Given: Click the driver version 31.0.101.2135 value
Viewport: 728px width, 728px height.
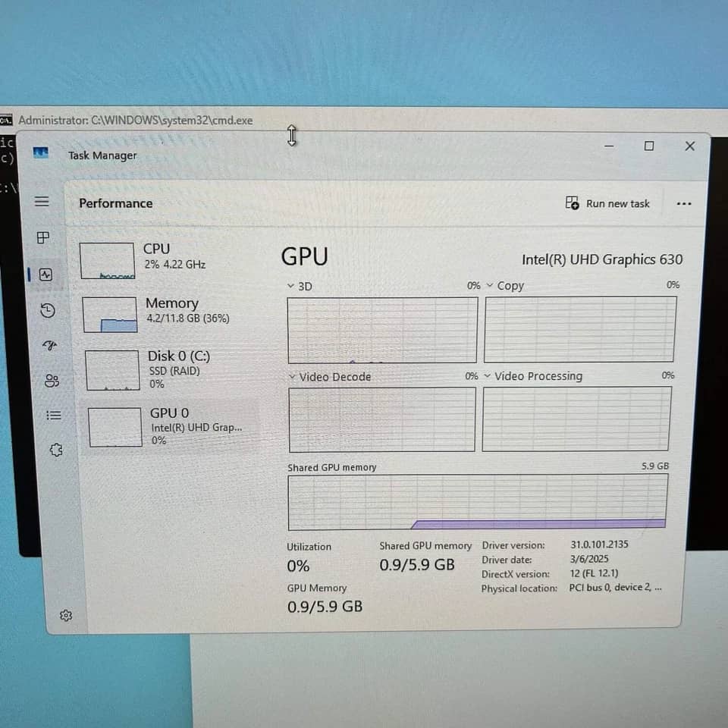Looking at the screenshot, I should tap(599, 544).
